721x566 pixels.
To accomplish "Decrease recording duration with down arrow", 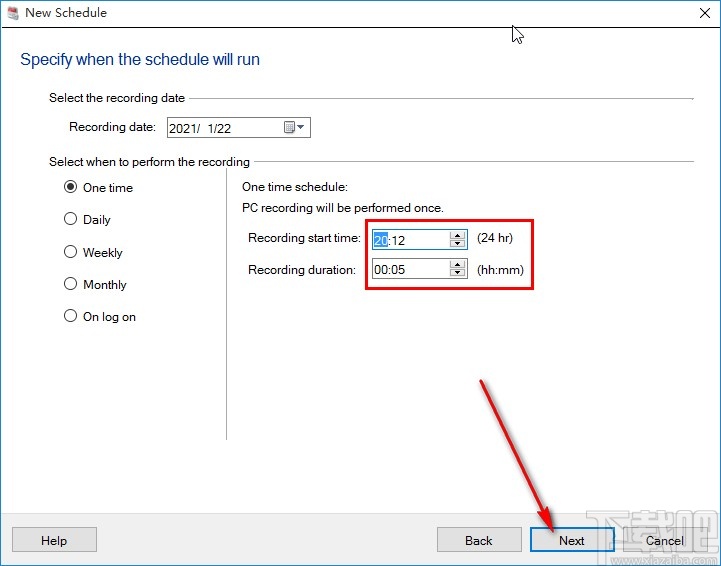I will click(458, 273).
